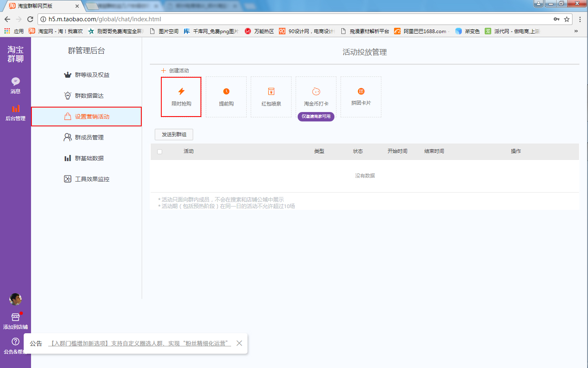Open 渐变色 bookmark

468,31
